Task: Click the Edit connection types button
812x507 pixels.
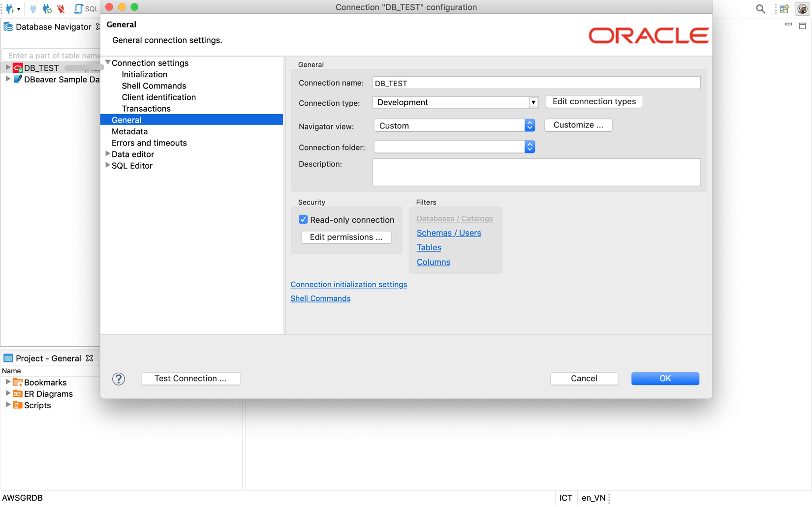Action: click(594, 101)
